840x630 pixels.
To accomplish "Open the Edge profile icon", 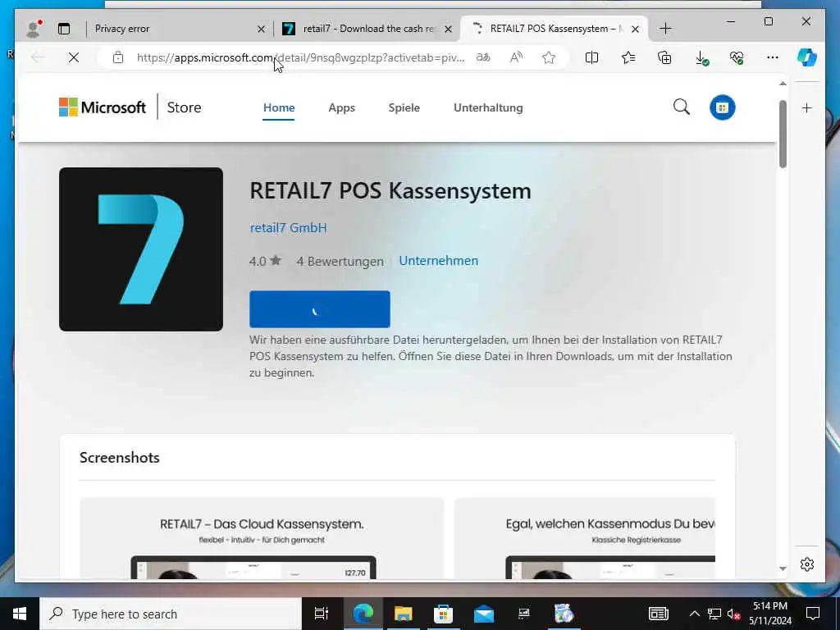I will [34, 29].
